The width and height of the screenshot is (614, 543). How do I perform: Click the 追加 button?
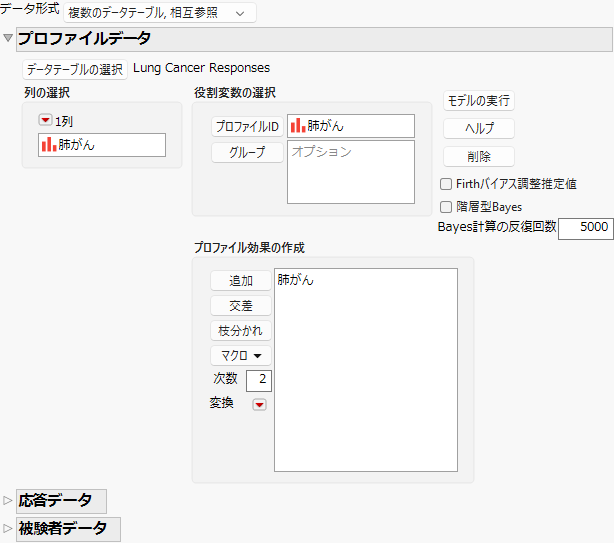click(x=241, y=281)
